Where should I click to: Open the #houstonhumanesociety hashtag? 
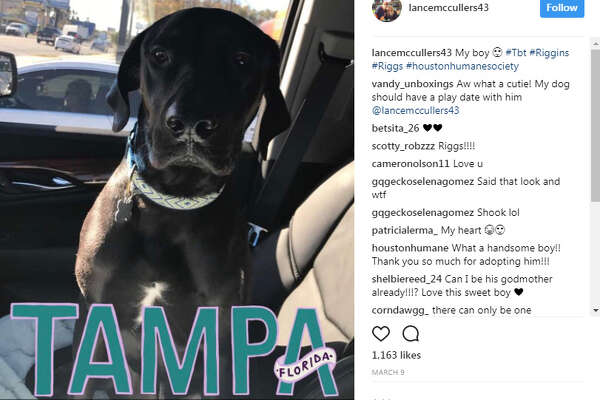point(462,66)
